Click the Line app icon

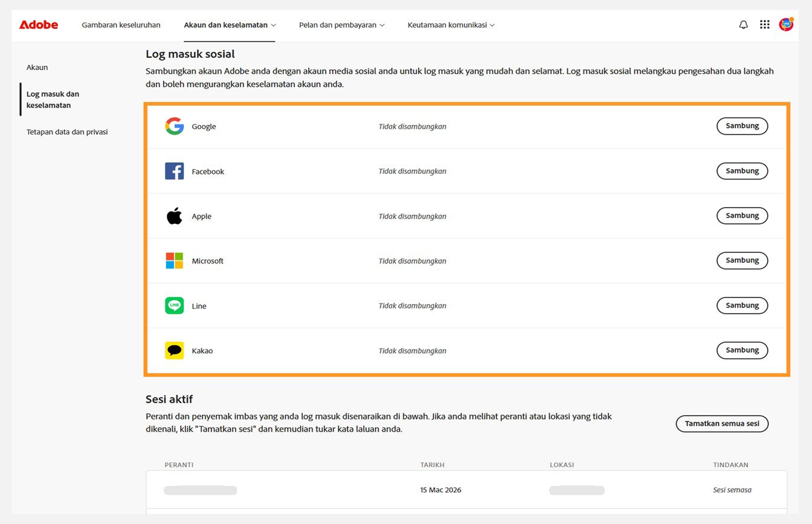(x=174, y=305)
